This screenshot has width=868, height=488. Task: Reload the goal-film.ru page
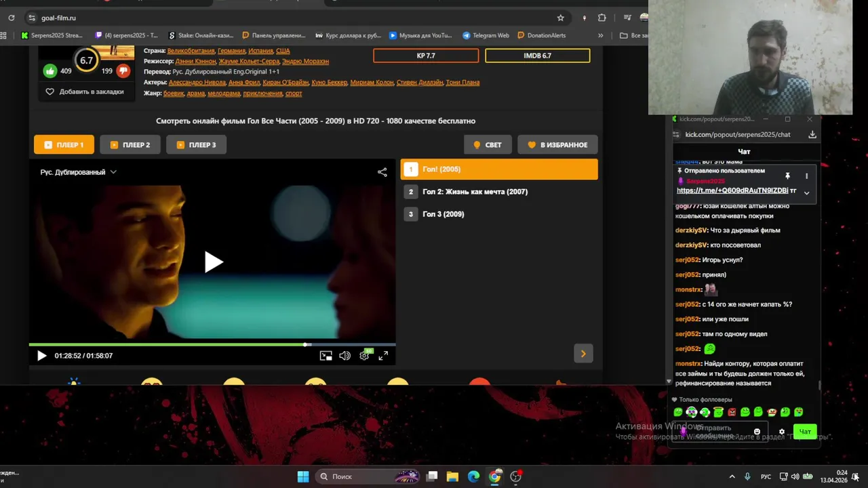[11, 18]
